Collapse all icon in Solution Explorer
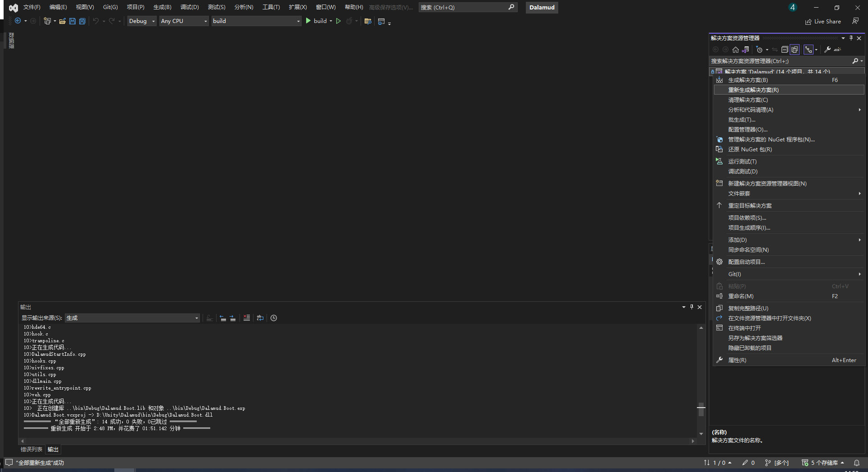 [785, 50]
